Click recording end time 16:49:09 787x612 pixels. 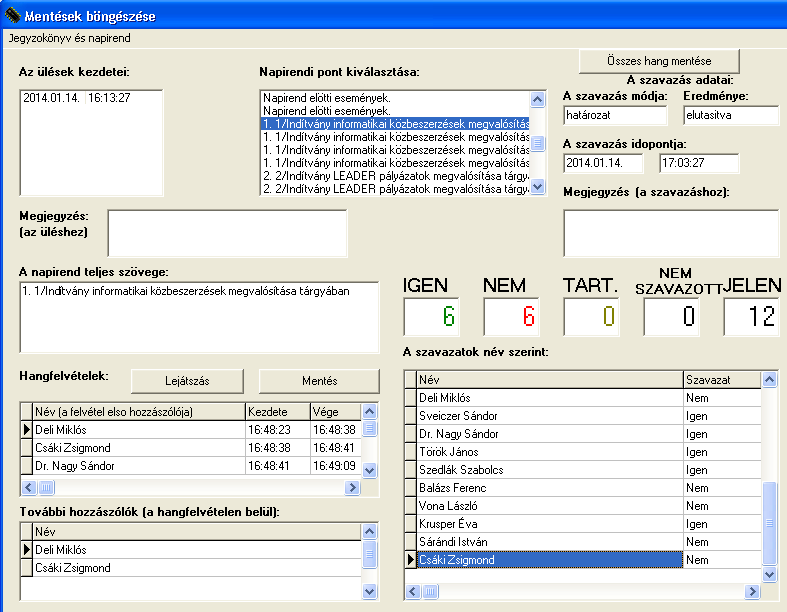click(x=334, y=466)
